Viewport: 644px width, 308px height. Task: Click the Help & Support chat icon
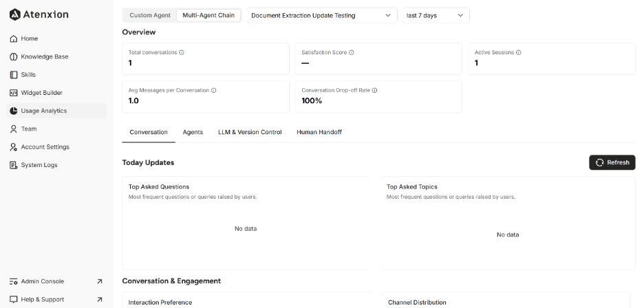tap(13, 299)
